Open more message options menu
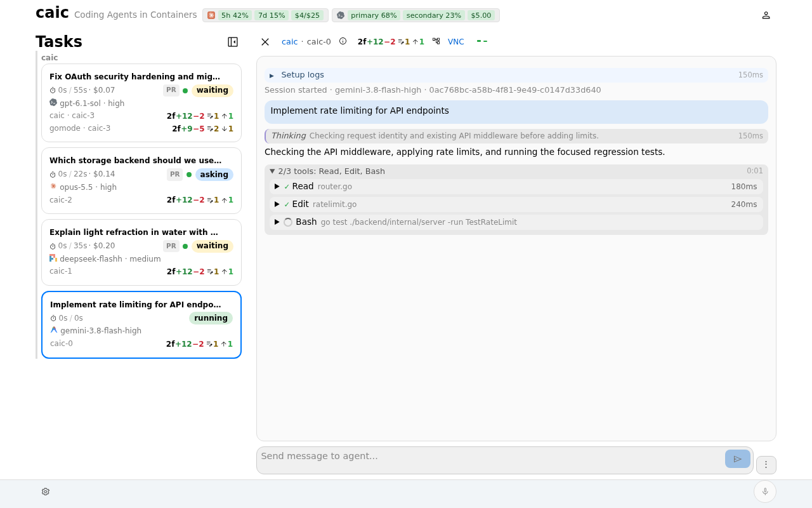Image resolution: width=812 pixels, height=508 pixels. [x=766, y=465]
